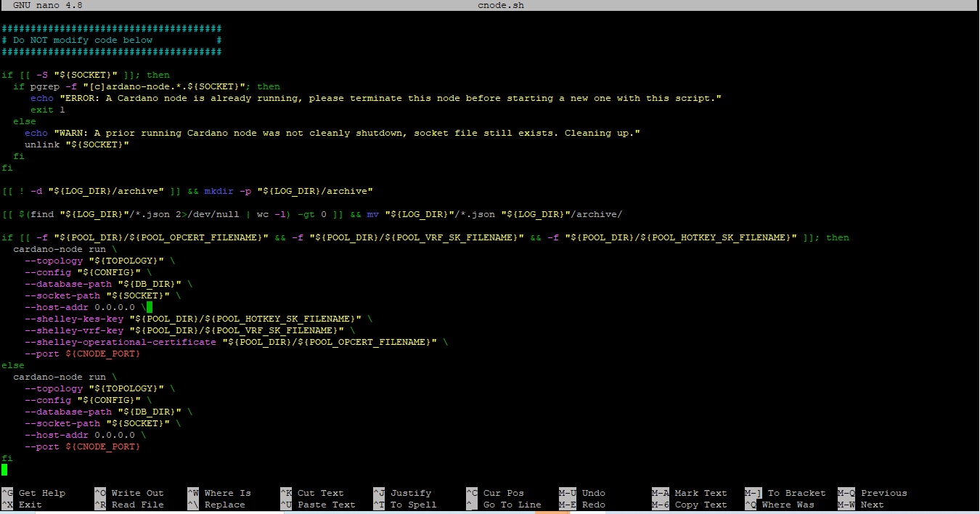Screen dimensions: 980x514
Task: Click the 'exit 1' line
Action: pyautogui.click(x=48, y=110)
